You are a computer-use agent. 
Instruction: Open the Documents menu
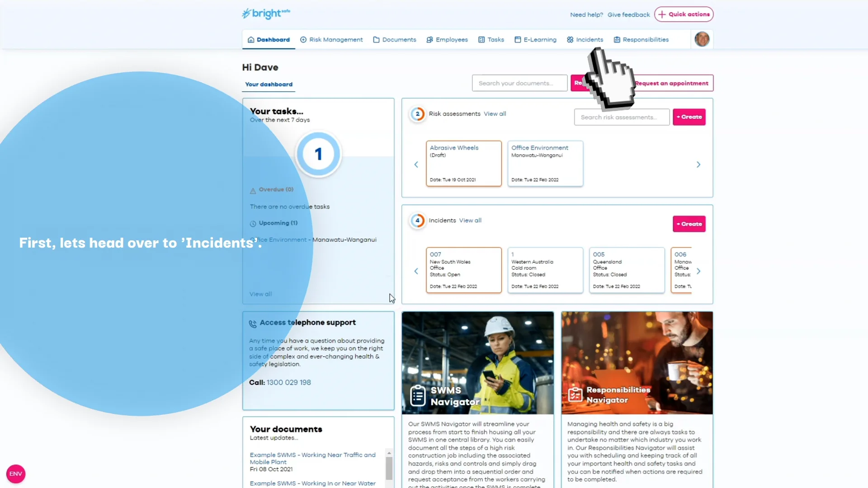click(395, 40)
